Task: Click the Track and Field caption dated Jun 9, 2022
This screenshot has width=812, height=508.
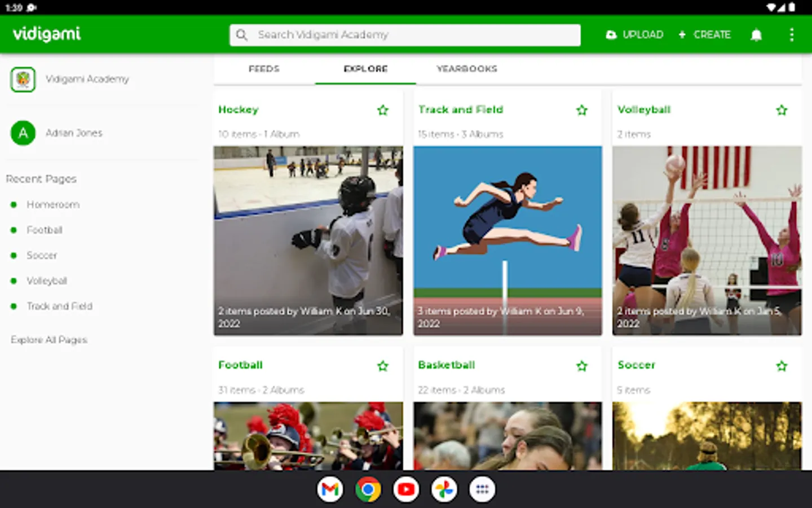Action: (501, 317)
